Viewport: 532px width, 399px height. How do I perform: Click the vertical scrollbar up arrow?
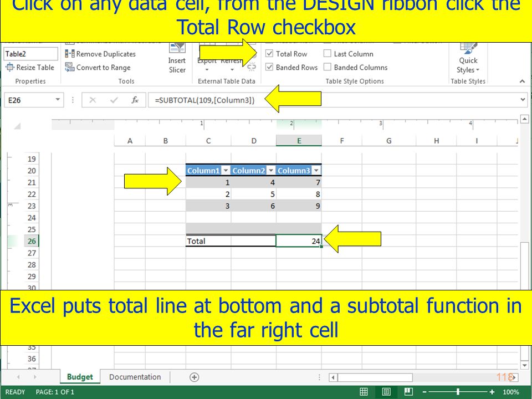[525, 119]
